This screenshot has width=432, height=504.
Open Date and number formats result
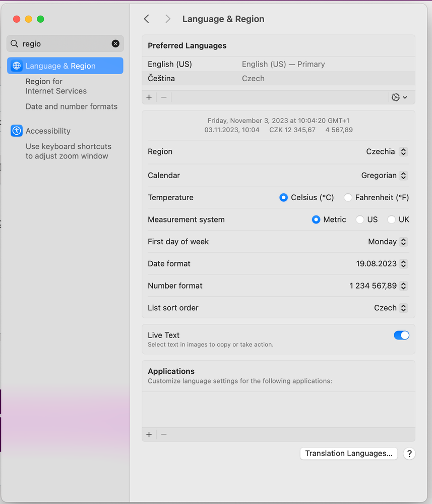[72, 106]
